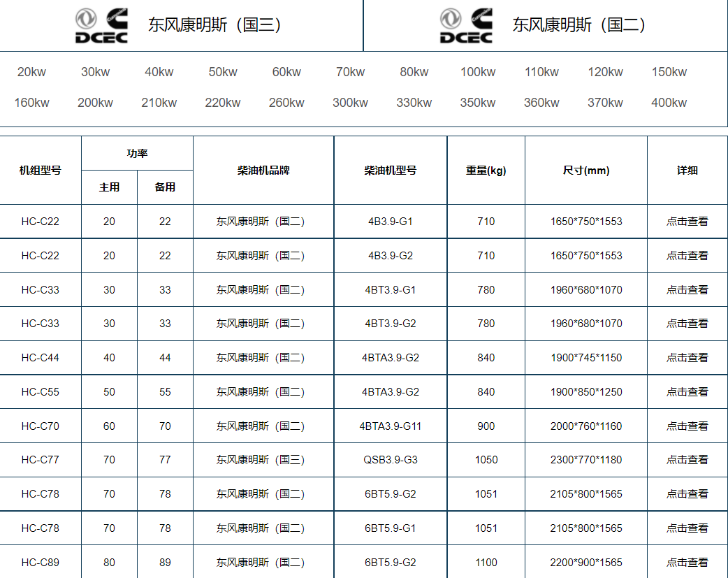Select the HC-C77 model cell

41,460
